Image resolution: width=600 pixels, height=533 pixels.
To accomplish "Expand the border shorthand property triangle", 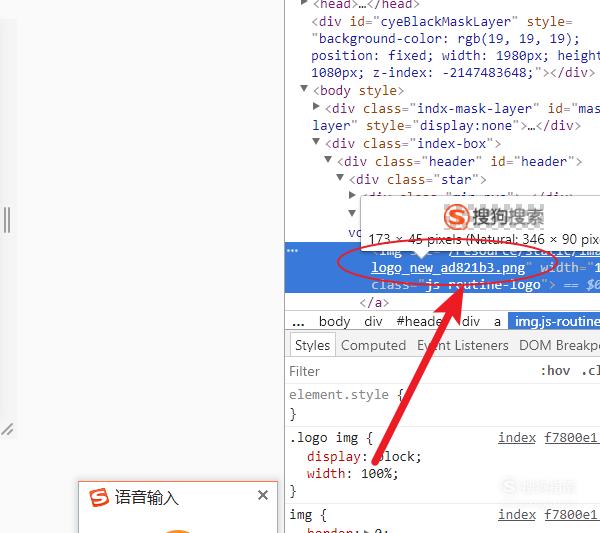I will tap(367, 531).
